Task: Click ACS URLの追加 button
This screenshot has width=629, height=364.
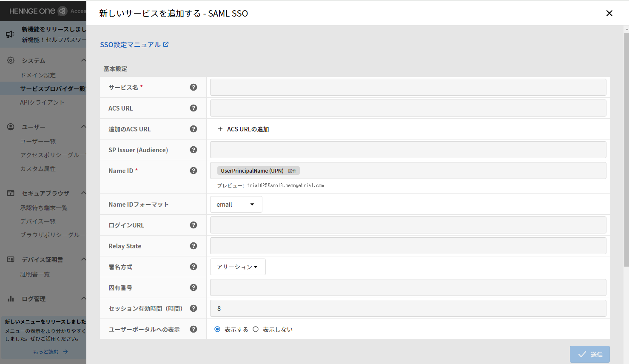Action: [243, 129]
